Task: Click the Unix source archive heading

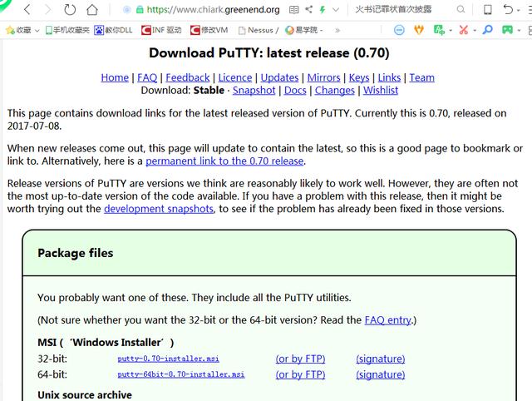Action: pyautogui.click(x=85, y=395)
